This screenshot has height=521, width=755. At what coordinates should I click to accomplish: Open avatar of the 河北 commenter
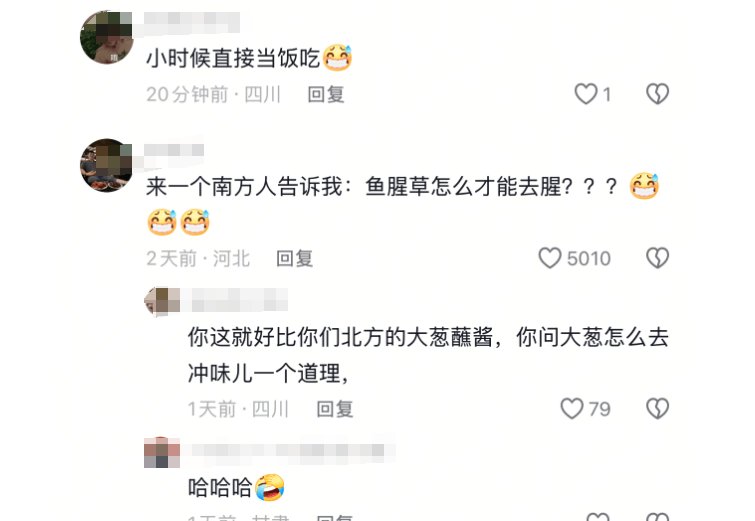107,165
